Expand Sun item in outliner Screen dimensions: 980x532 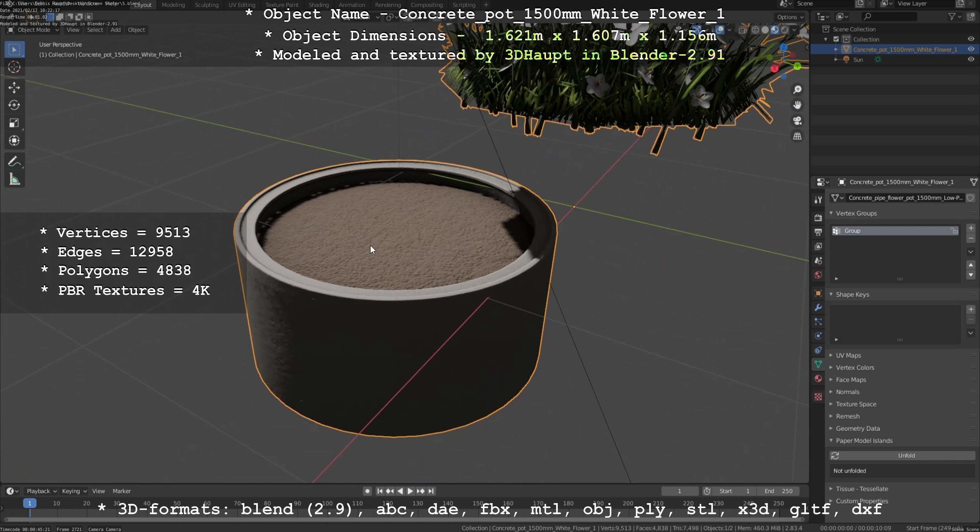(836, 59)
